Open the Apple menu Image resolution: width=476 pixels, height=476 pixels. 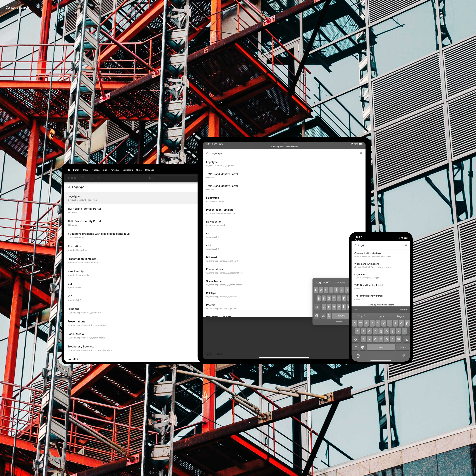[69, 170]
